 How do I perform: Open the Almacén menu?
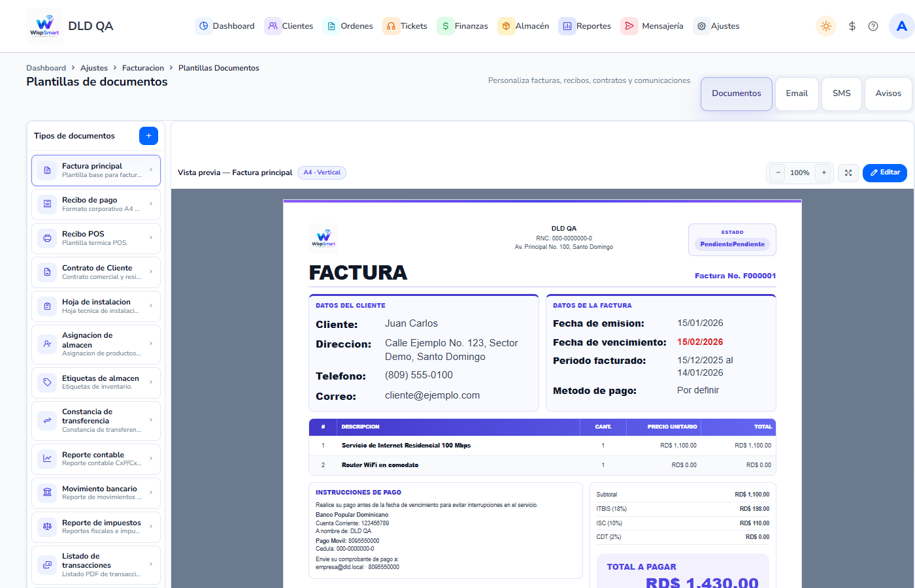524,26
